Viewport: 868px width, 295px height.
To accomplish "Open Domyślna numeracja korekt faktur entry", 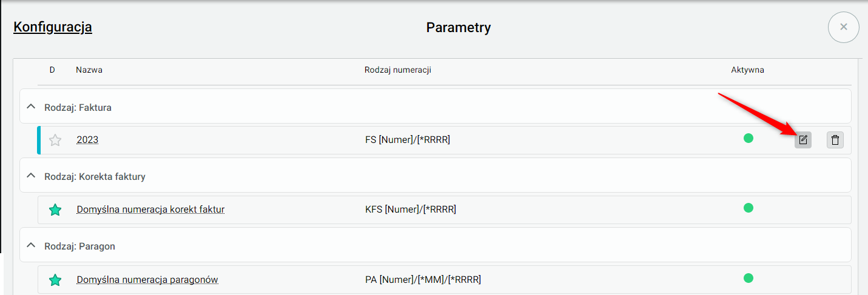I will point(150,210).
